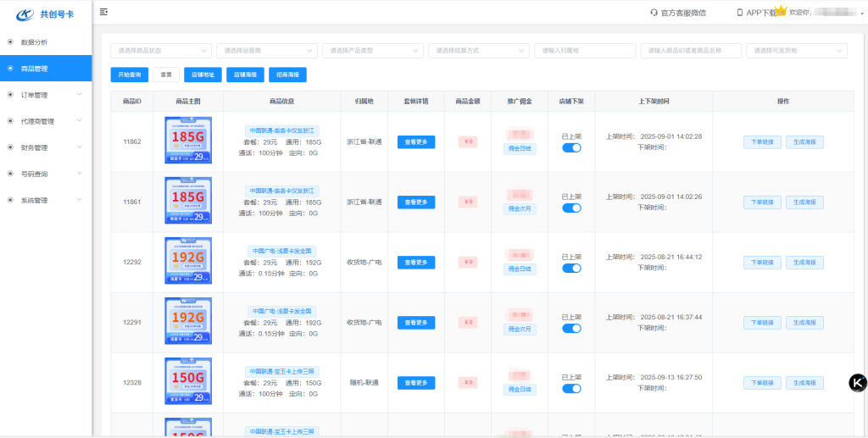Click the black K floating icon
Viewport: 868px width, 438px height.
coord(858,382)
